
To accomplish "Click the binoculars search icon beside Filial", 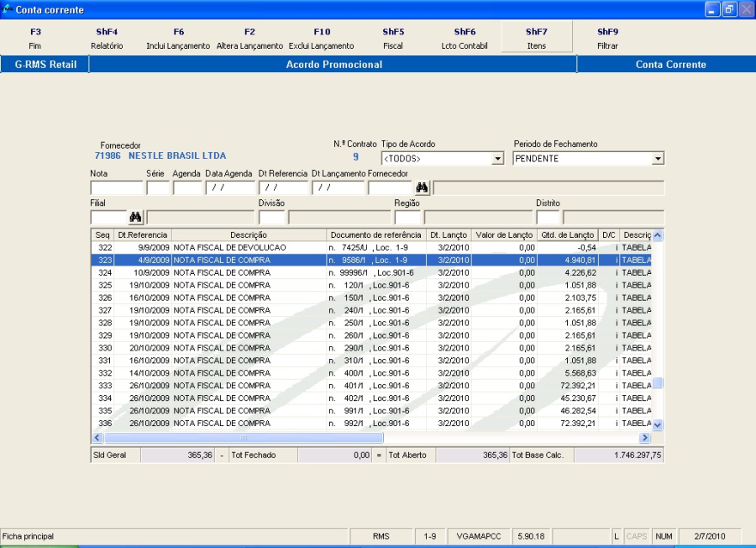I will click(x=135, y=217).
